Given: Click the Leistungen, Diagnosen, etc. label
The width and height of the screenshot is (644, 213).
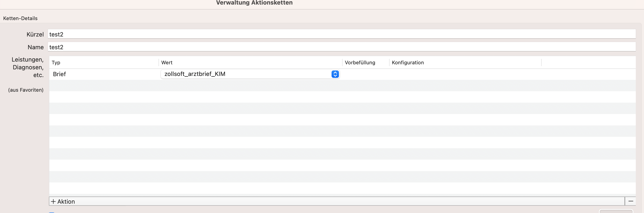Looking at the screenshot, I should 27,67.
